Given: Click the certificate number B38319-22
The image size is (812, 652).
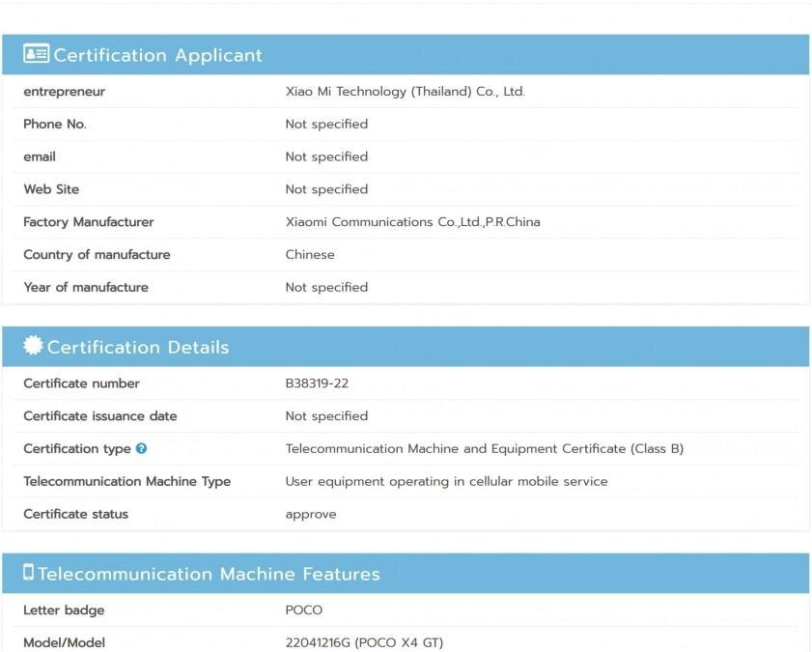Looking at the screenshot, I should click(x=317, y=383).
